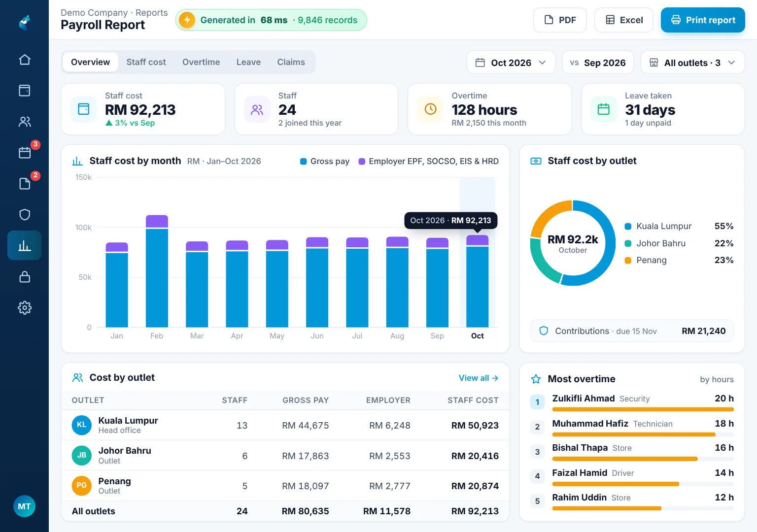Click the star icon beside Most overtime
The width and height of the screenshot is (757, 532).
[x=536, y=379]
